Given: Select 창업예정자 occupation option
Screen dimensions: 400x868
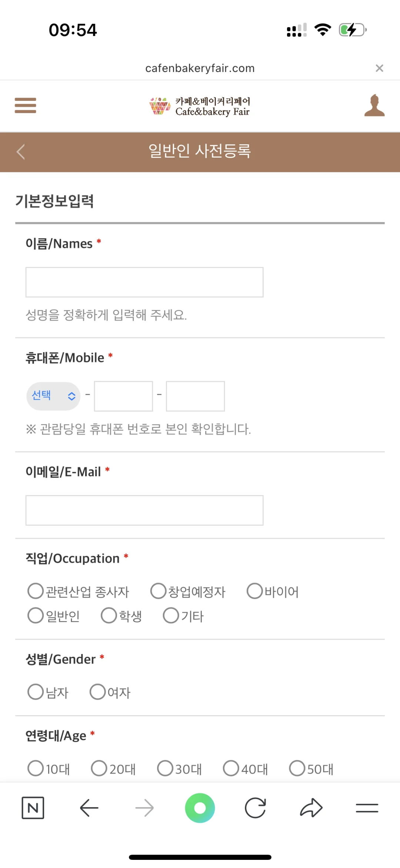Looking at the screenshot, I should pos(159,591).
